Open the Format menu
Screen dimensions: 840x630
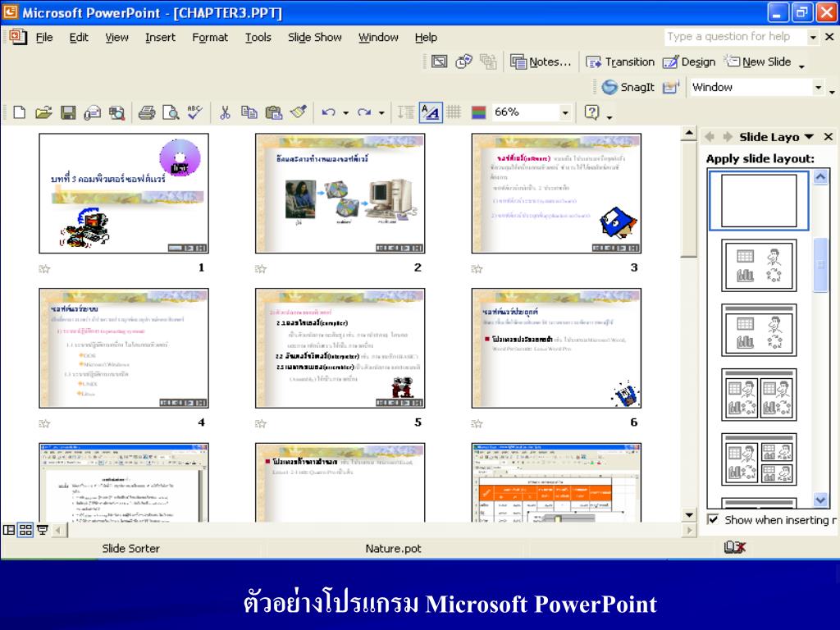210,38
